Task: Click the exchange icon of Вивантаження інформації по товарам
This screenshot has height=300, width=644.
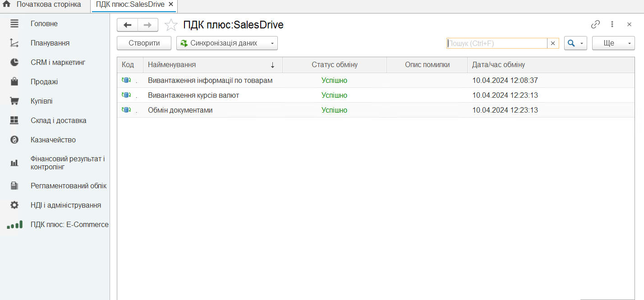Action: click(126, 81)
